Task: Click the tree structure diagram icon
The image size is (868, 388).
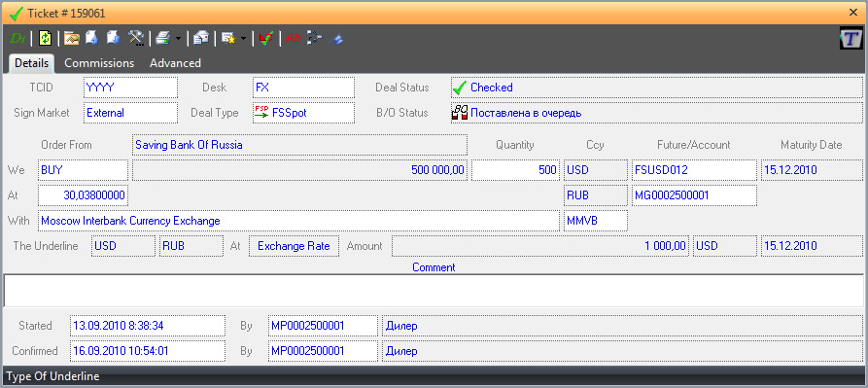Action: pos(315,38)
